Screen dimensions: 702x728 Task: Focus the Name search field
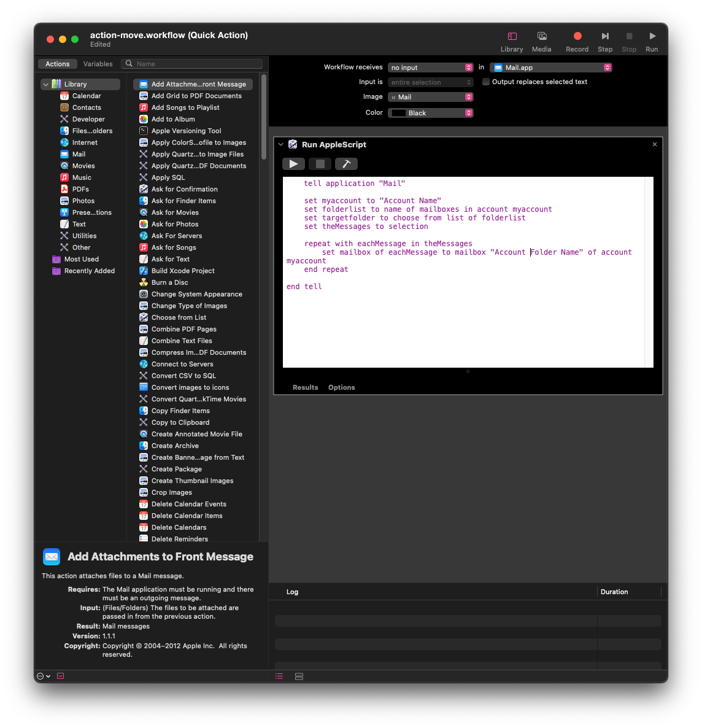[x=191, y=64]
